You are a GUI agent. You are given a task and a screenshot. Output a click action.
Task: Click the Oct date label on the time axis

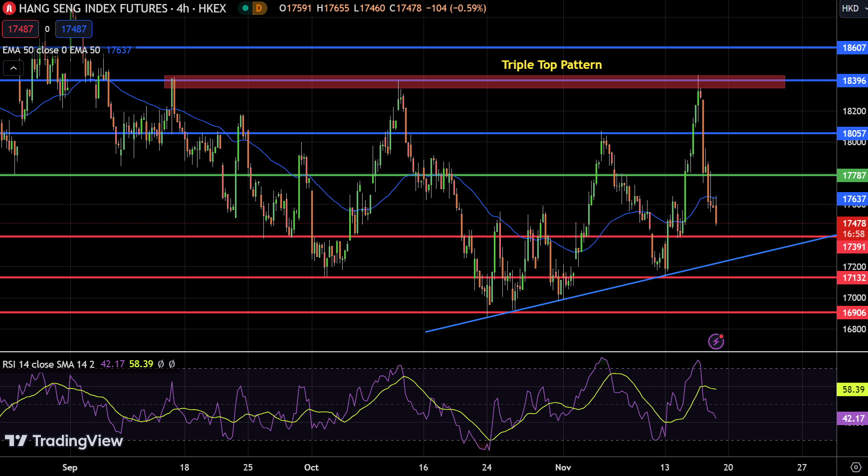coord(311,468)
